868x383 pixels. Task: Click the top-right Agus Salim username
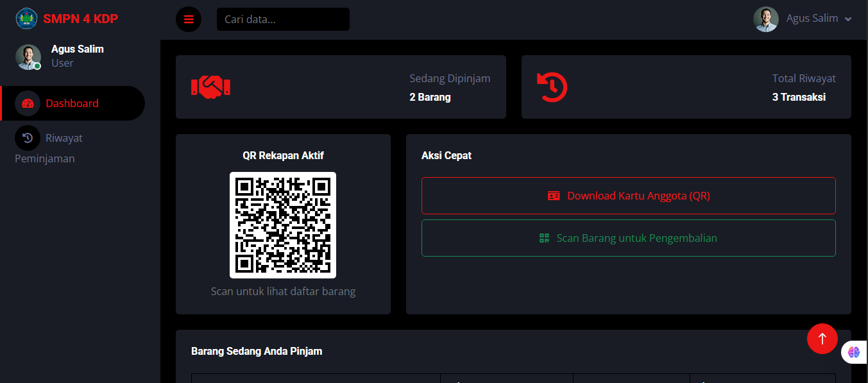pyautogui.click(x=812, y=19)
